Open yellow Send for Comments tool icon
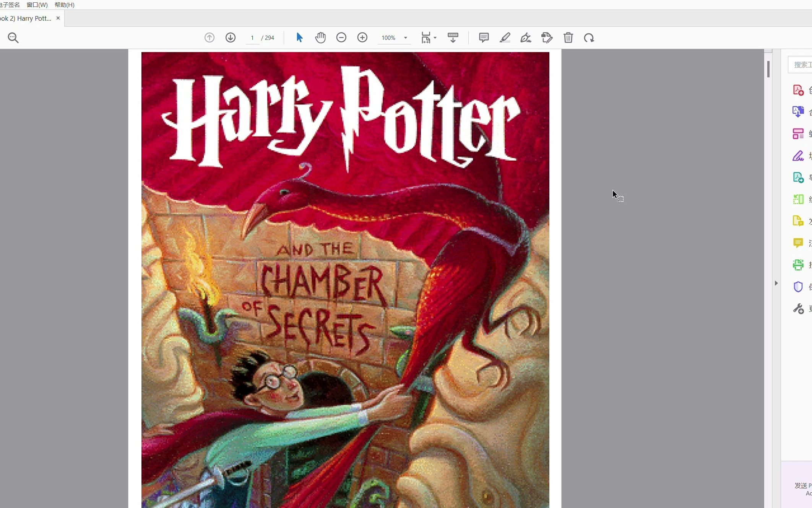This screenshot has width=812, height=508. point(798,221)
